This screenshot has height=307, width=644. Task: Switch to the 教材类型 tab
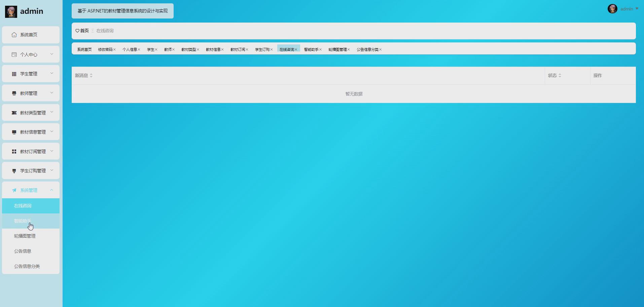coord(189,49)
